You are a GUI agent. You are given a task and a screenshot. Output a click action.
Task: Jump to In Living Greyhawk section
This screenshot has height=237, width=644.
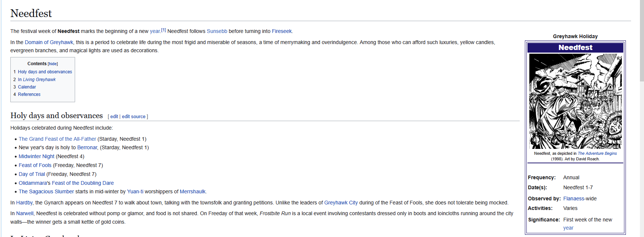pyautogui.click(x=37, y=80)
